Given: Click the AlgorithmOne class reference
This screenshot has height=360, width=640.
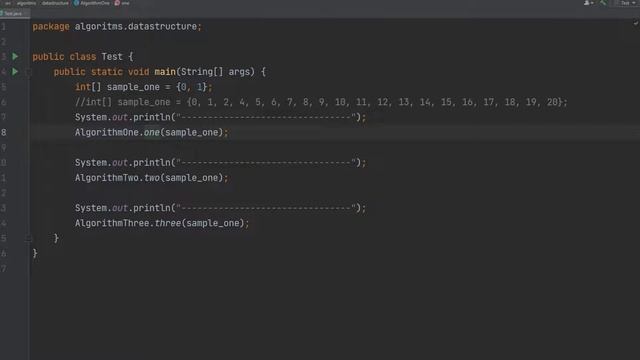Looking at the screenshot, I should tap(107, 132).
